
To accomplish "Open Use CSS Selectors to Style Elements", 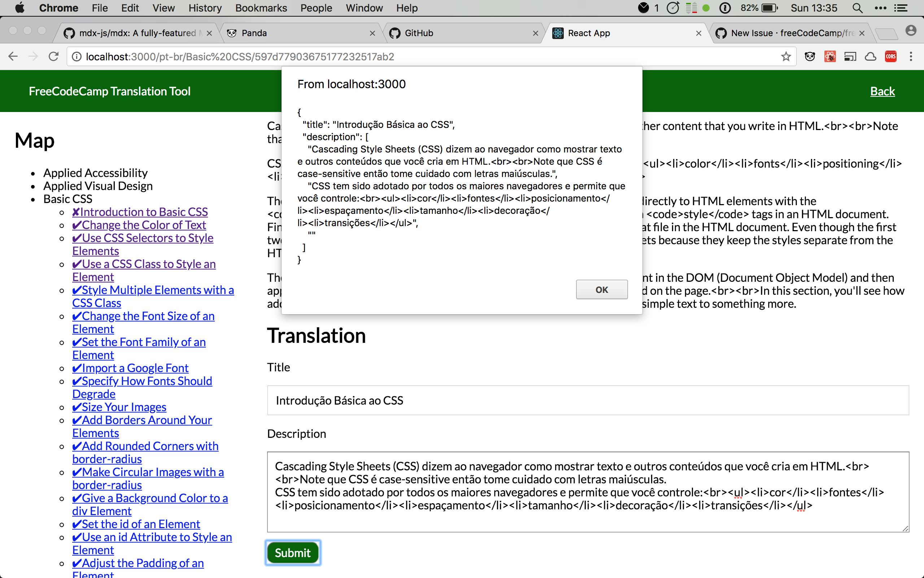I will [x=143, y=244].
